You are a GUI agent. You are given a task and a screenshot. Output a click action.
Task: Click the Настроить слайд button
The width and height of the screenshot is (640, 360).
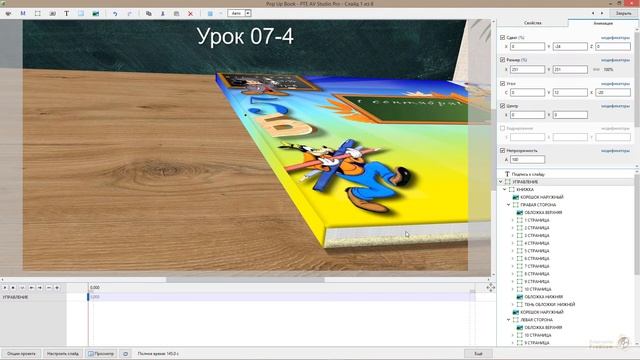tap(62, 354)
